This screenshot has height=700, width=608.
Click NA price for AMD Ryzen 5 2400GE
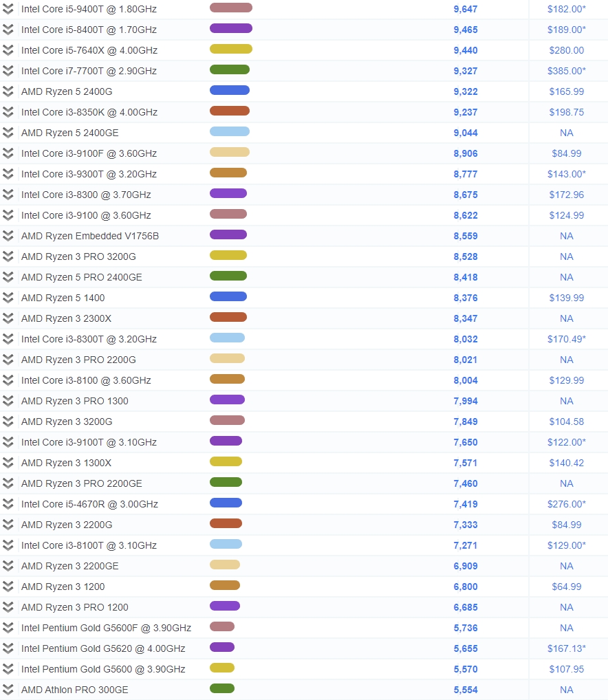(x=567, y=133)
